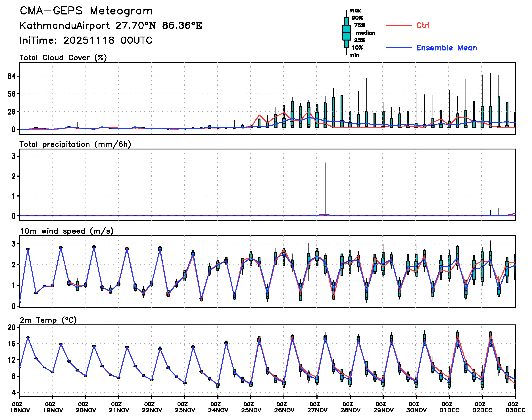Click the median label in the legend

[x=365, y=33]
